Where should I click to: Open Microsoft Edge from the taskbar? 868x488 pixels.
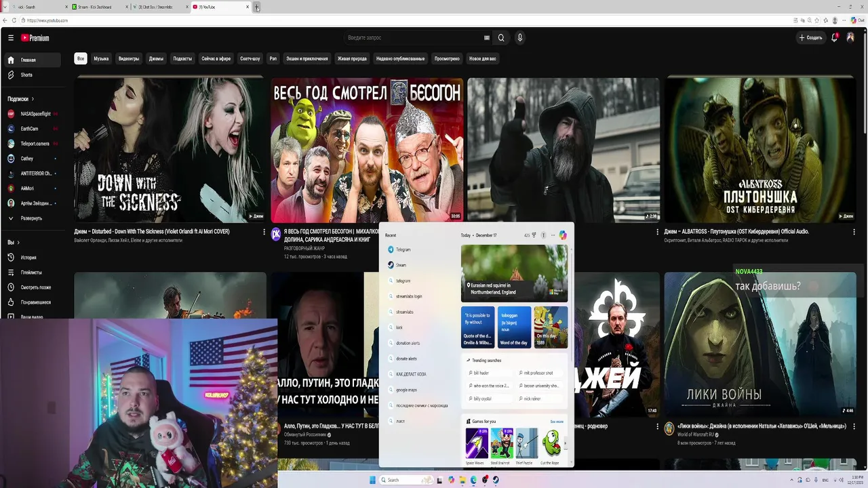473,480
